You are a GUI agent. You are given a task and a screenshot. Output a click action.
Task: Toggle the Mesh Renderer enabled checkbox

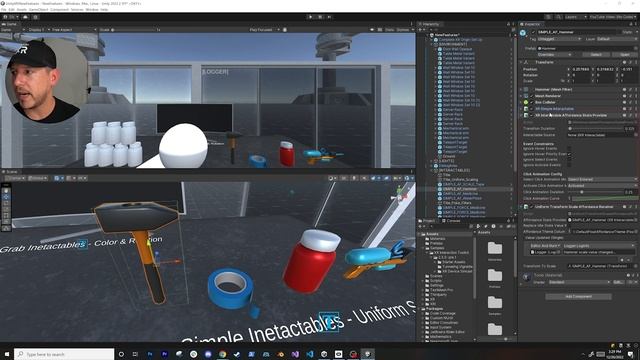(531, 96)
